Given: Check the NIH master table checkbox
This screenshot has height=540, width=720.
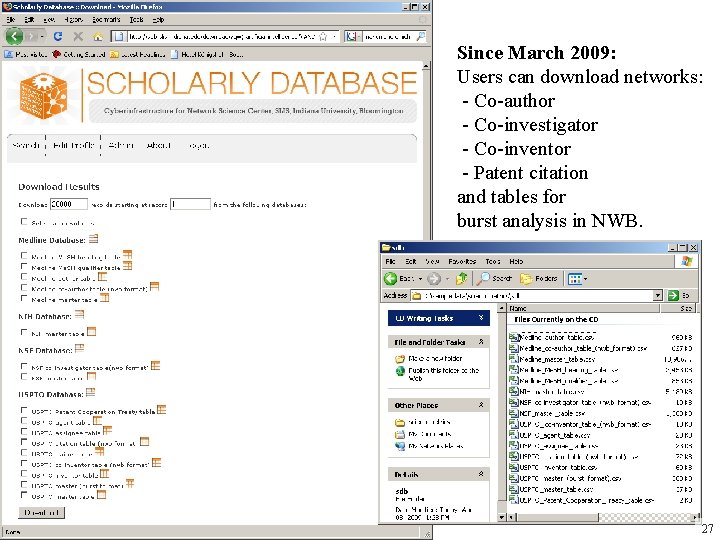Looking at the screenshot, I should 24,332.
